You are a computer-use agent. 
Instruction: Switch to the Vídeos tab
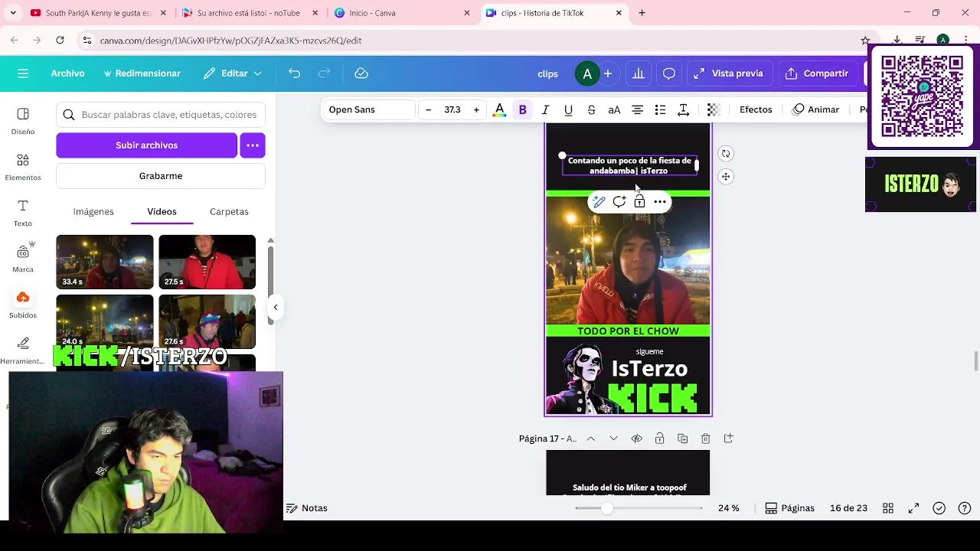pyautogui.click(x=162, y=211)
